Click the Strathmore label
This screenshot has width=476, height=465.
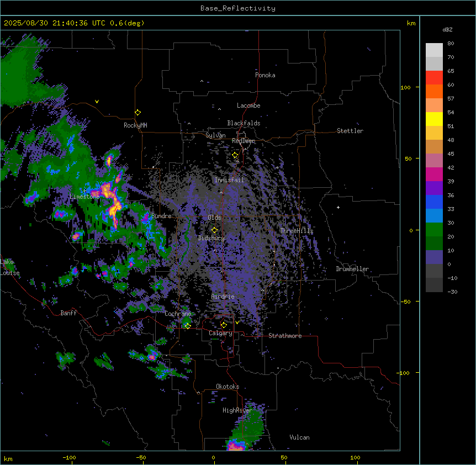point(285,336)
